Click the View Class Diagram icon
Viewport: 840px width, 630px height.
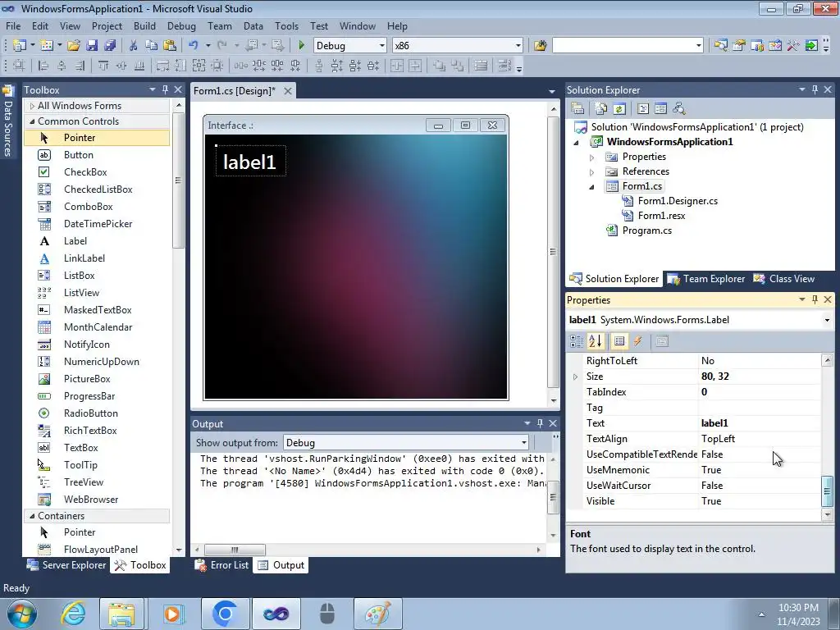[678, 108]
